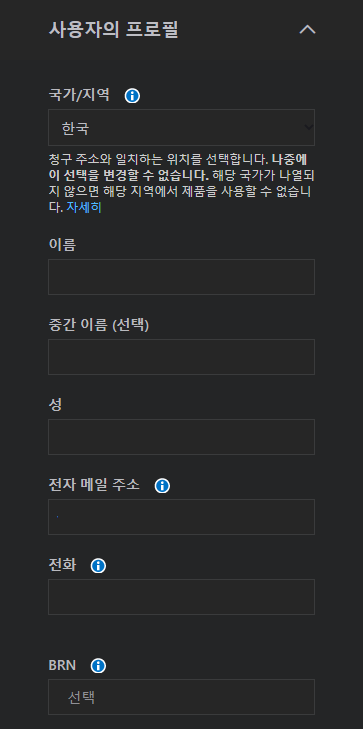Click the info icon beside 국가/지역

click(x=132, y=96)
